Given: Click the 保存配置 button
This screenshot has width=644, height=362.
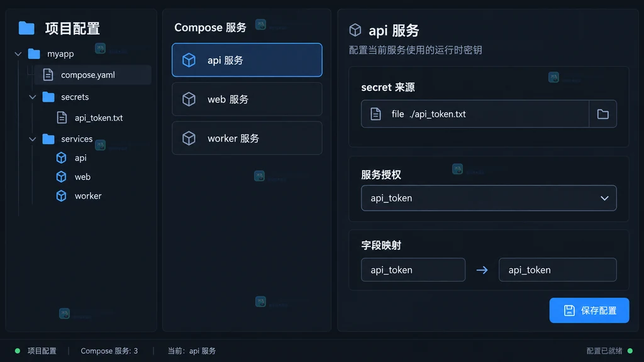Looking at the screenshot, I should click(x=589, y=310).
